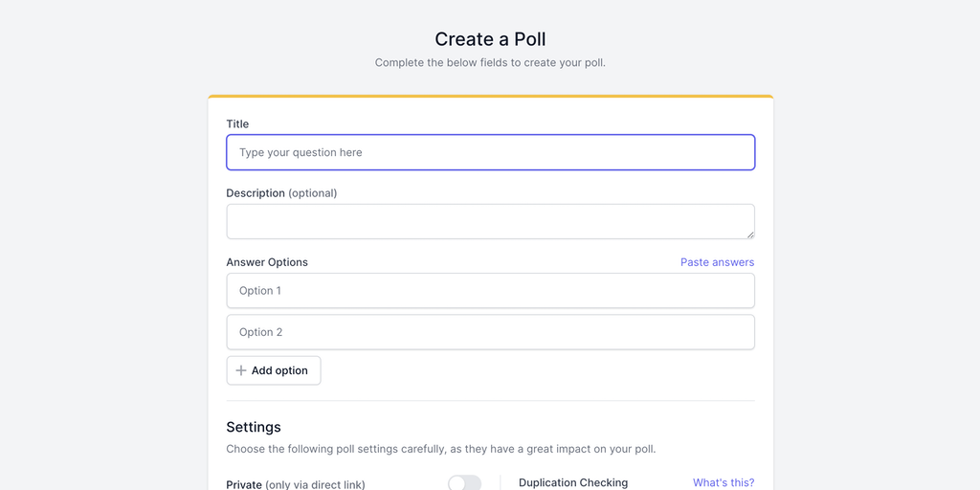Click the Title field label
Viewport: 980px width, 490px height.
[x=237, y=124]
